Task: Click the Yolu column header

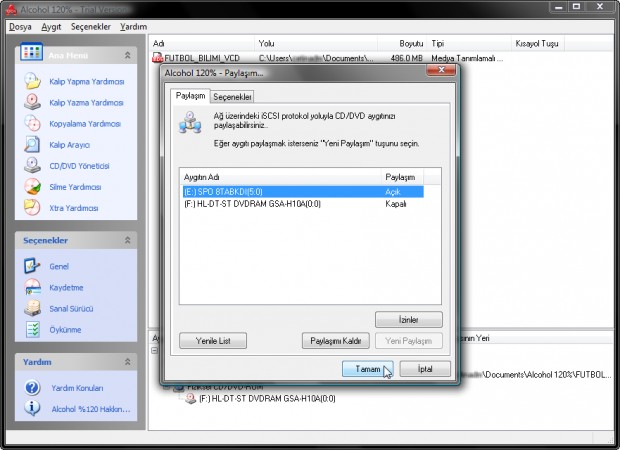Action: [x=316, y=43]
